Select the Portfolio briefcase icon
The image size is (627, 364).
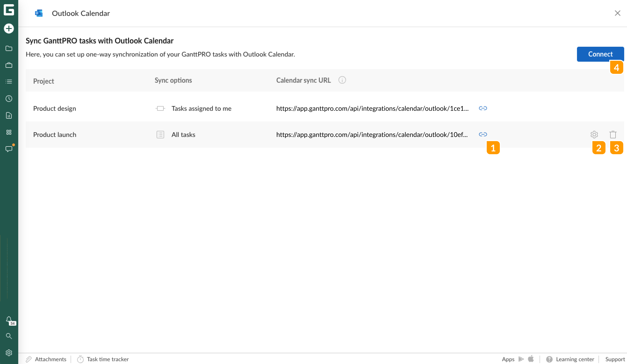point(9,65)
